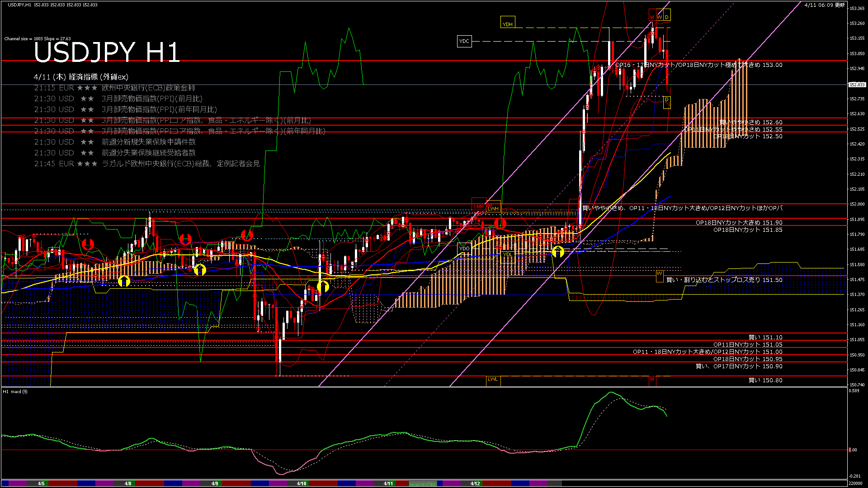Click the 21:30 USD PPI (前月比) row
The image size is (868, 488).
[x=118, y=99]
